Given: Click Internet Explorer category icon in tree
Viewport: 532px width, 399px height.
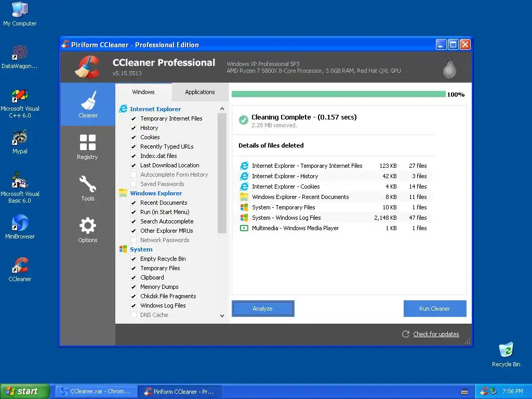Looking at the screenshot, I should (123, 109).
